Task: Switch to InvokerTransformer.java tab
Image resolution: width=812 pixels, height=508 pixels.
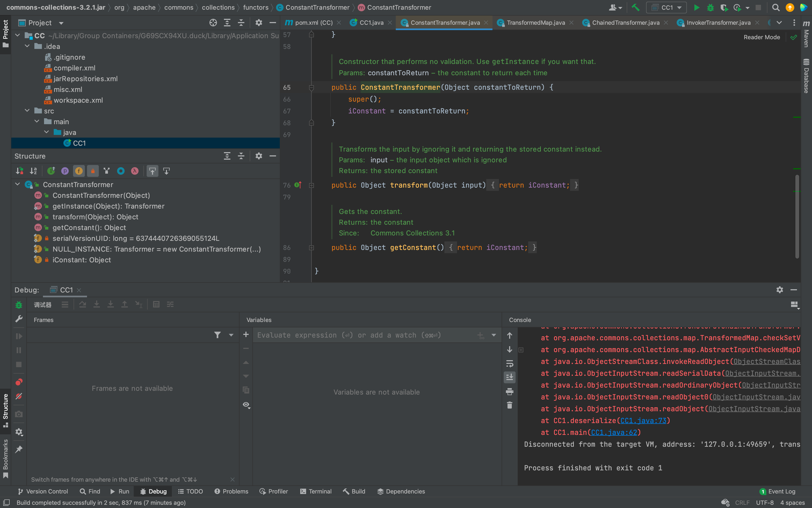Action: click(718, 23)
